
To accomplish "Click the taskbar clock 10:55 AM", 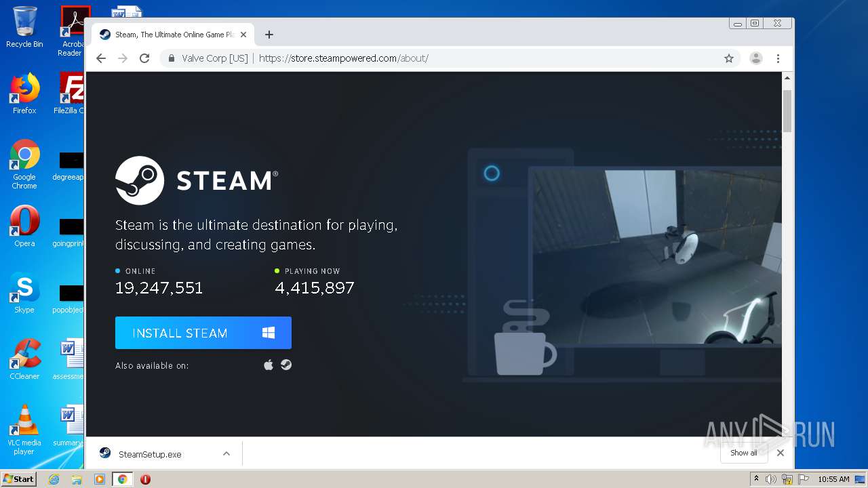I will 833,479.
